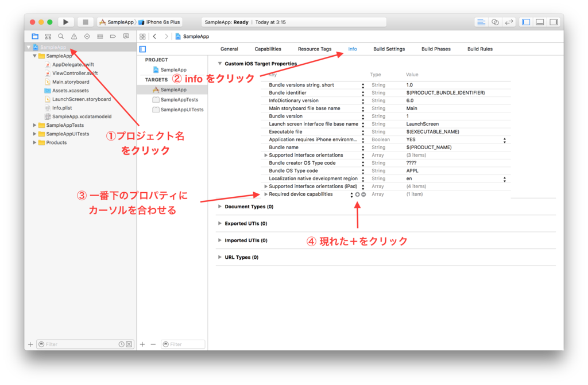Open the Project navigator folder icon
Image resolution: width=588 pixels, height=385 pixels.
click(x=35, y=36)
